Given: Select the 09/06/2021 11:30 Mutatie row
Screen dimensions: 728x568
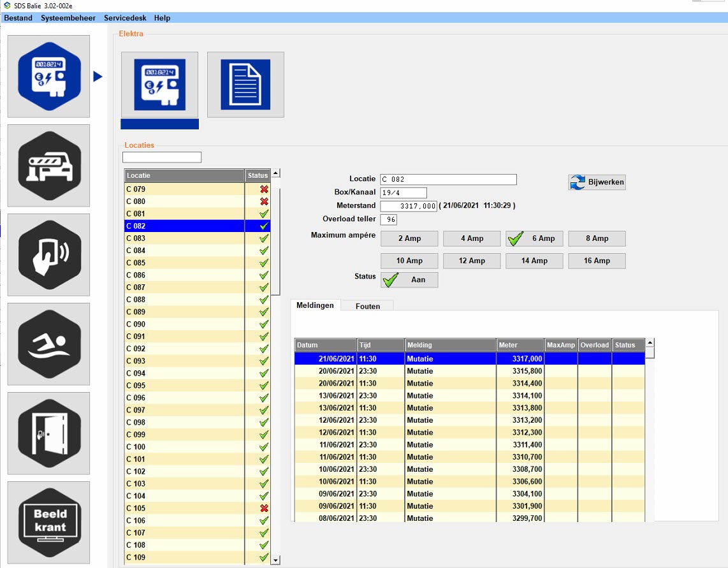Looking at the screenshot, I should click(470, 506).
